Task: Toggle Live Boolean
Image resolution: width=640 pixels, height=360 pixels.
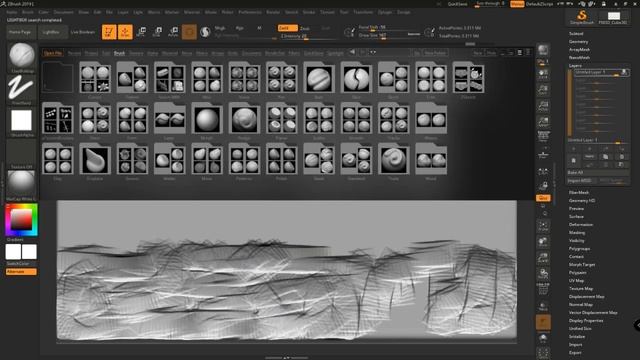Action: 83,32
